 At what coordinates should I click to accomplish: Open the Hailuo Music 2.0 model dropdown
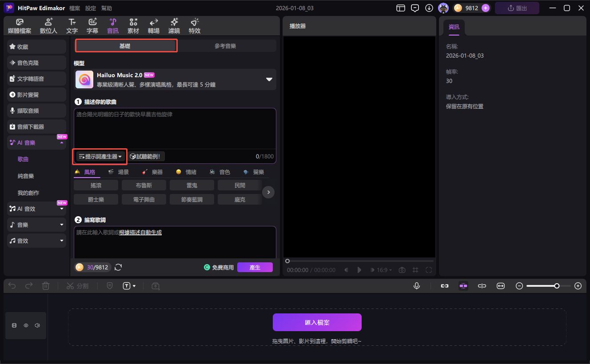tap(268, 79)
